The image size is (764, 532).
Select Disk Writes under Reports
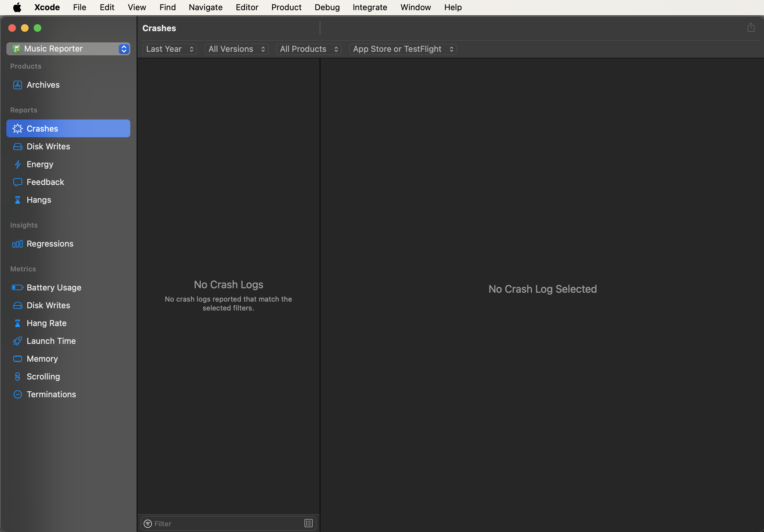click(68, 147)
